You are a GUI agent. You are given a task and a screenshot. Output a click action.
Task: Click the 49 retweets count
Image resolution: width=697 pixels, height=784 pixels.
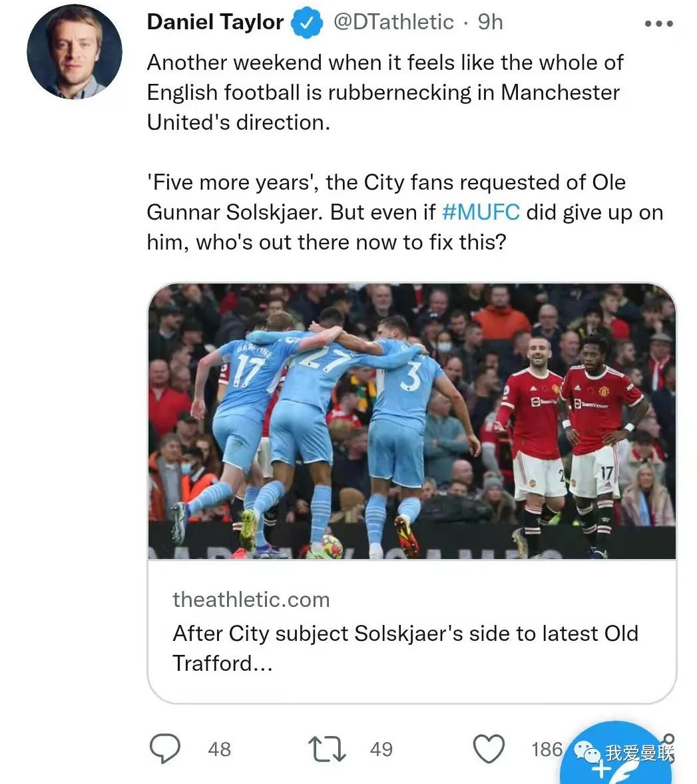[381, 749]
